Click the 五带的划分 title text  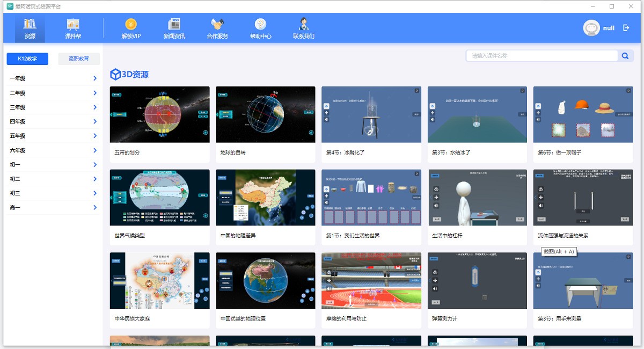127,152
